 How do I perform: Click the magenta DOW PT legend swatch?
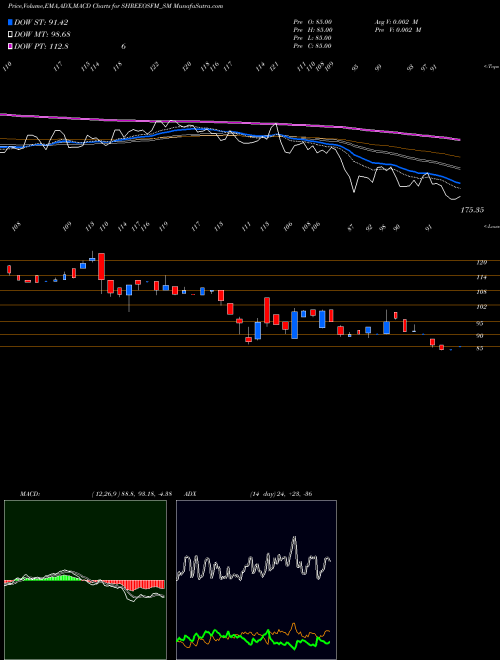[10, 46]
